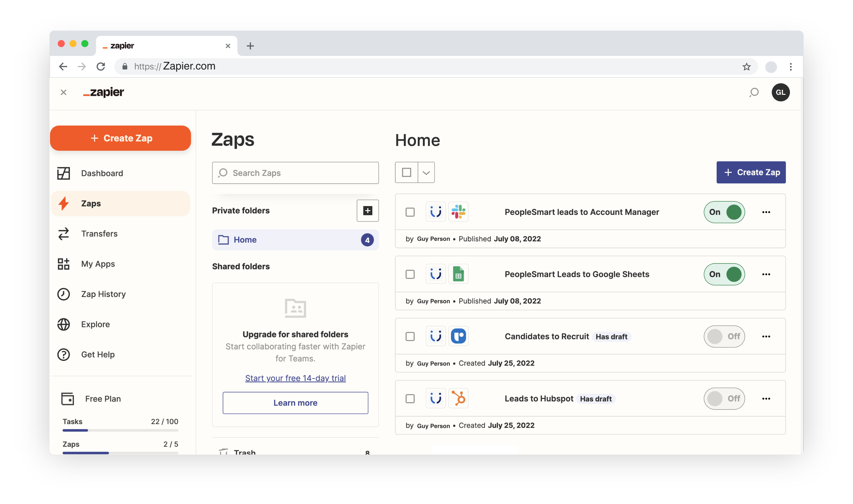Click the Learn more button
The image size is (853, 504).
295,403
